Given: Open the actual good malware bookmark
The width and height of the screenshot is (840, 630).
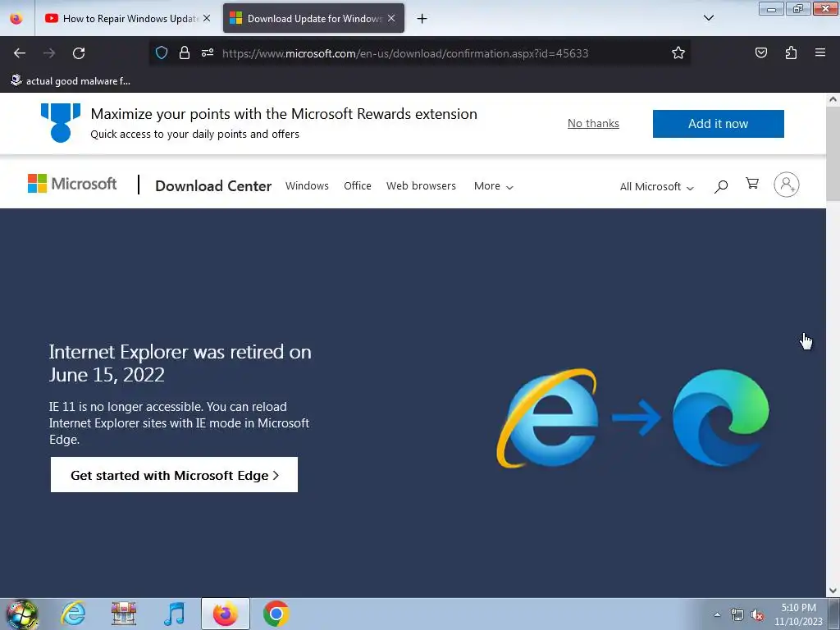Looking at the screenshot, I should 71,81.
